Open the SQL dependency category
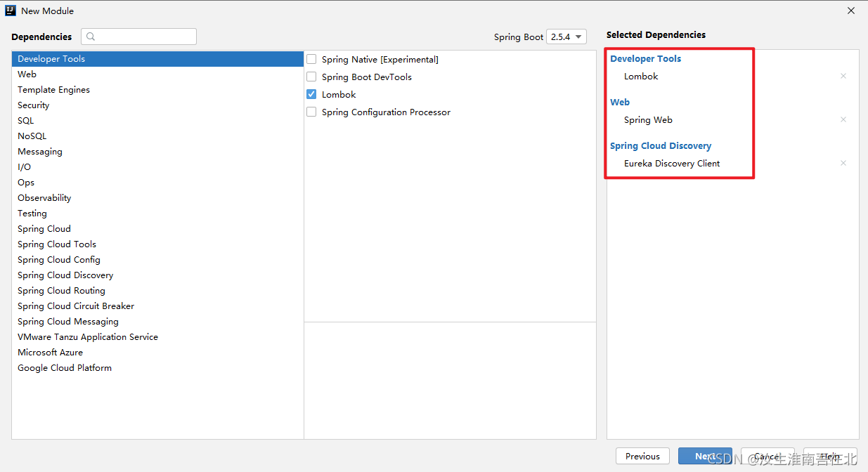This screenshot has height=472, width=868. pyautogui.click(x=26, y=121)
